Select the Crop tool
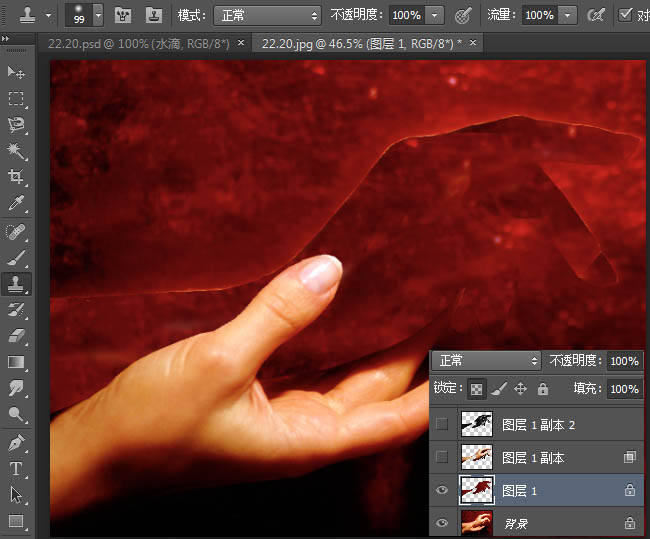 click(x=16, y=177)
